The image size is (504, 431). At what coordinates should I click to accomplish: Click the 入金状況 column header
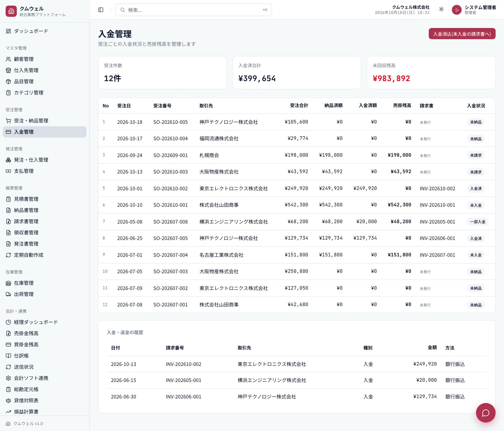click(476, 106)
